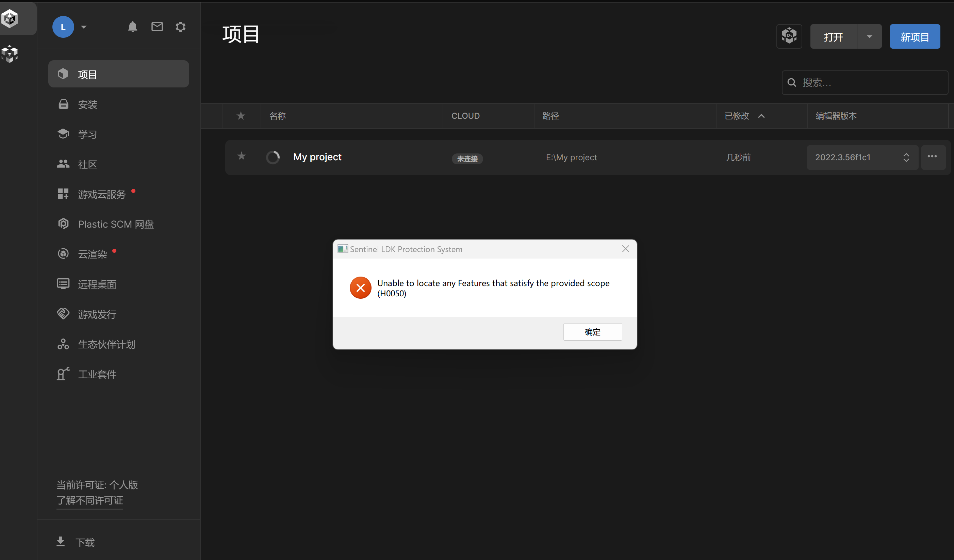Image resolution: width=954 pixels, height=560 pixels.
Task: Sort by the star favorites column header
Action: point(241,115)
